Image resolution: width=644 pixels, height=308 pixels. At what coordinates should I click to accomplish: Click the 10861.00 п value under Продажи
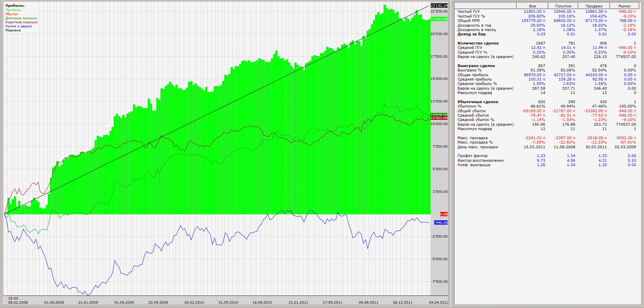pyautogui.click(x=596, y=12)
